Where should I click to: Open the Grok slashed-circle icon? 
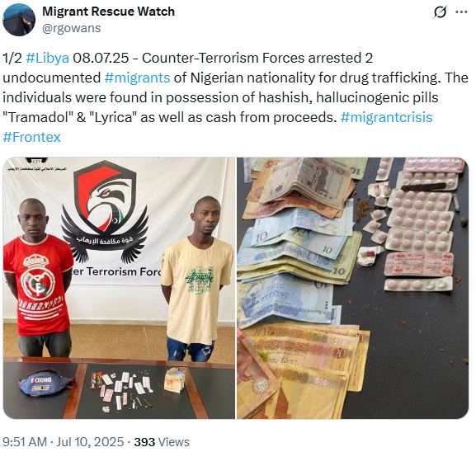(x=440, y=12)
